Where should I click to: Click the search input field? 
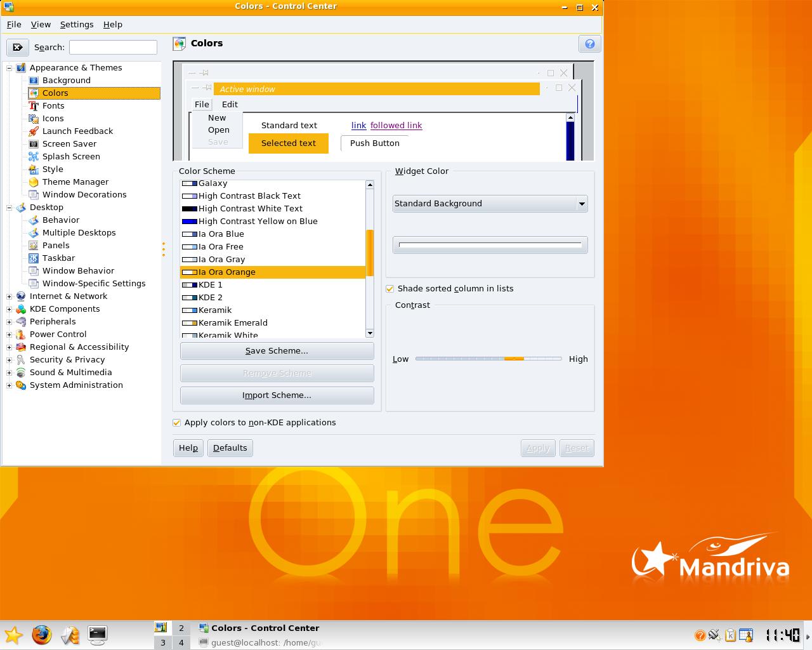(x=113, y=47)
